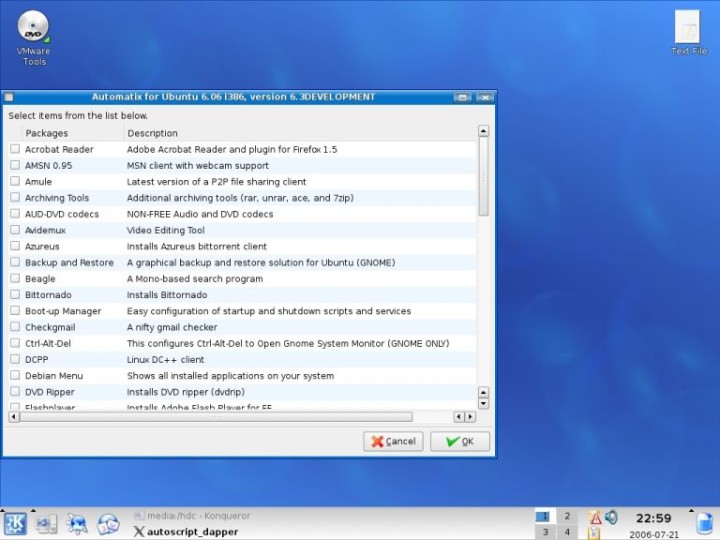
Task: Click the vertical scrollbar down arrow at bottom
Action: pyautogui.click(x=483, y=404)
